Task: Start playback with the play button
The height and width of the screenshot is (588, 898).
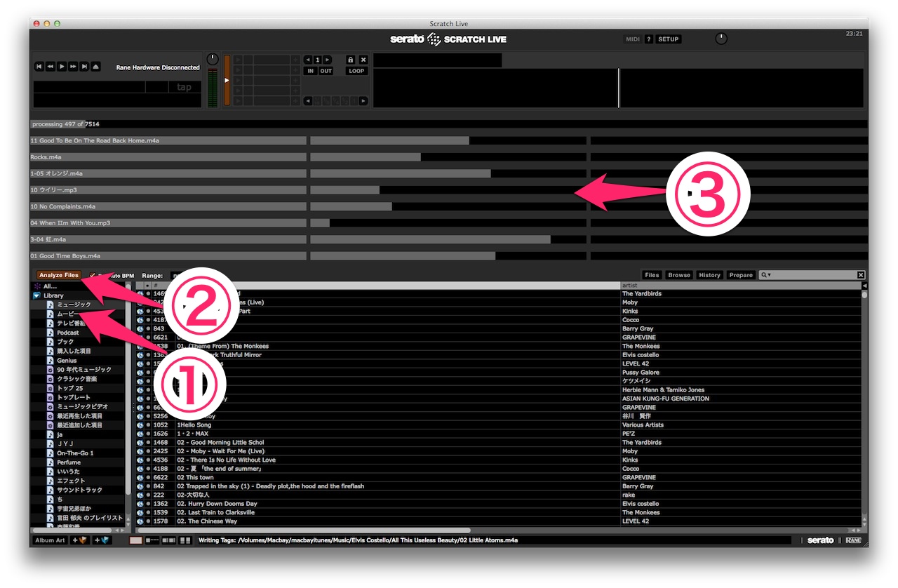Action: [x=62, y=67]
